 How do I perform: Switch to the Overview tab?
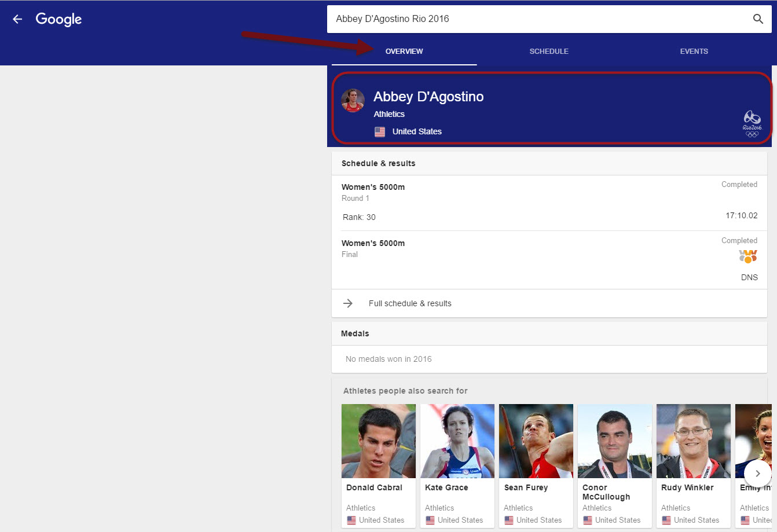[x=404, y=52]
